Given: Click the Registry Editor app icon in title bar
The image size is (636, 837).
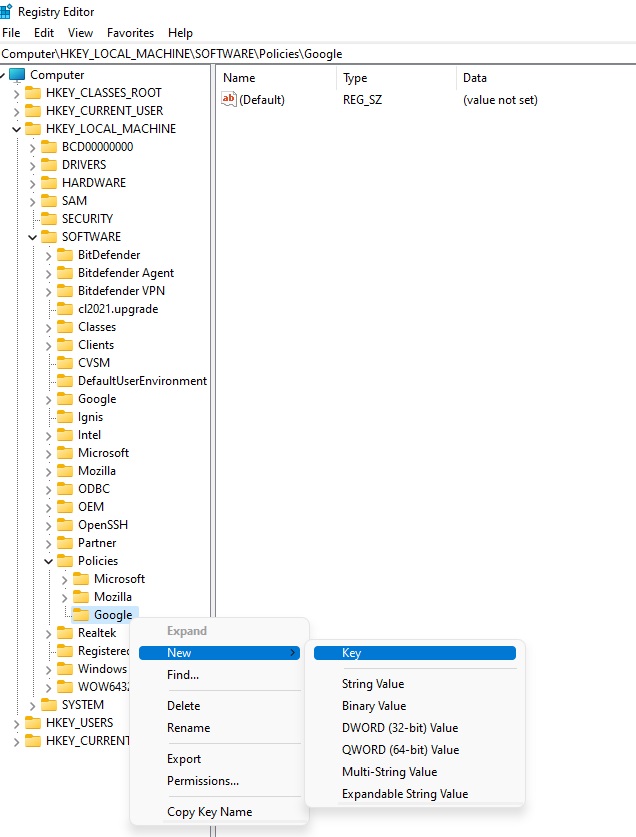Looking at the screenshot, I should pyautogui.click(x=6, y=11).
